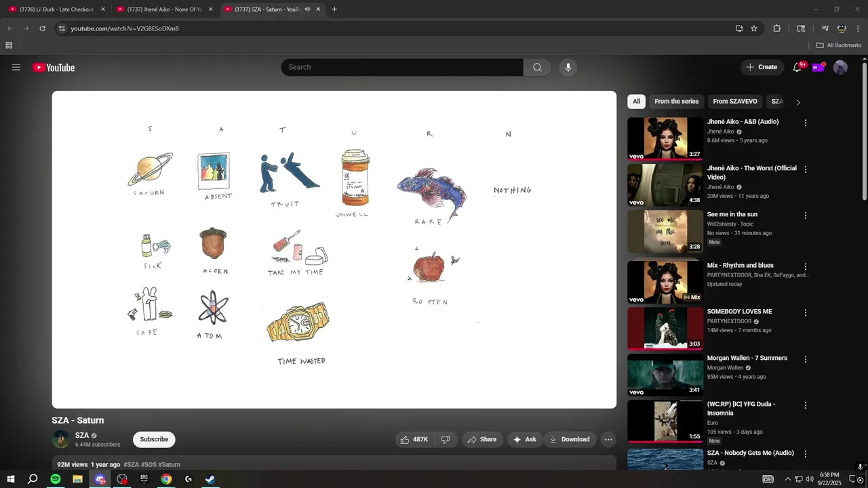Open Spotify from the taskbar
The image size is (868, 488).
pyautogui.click(x=56, y=479)
